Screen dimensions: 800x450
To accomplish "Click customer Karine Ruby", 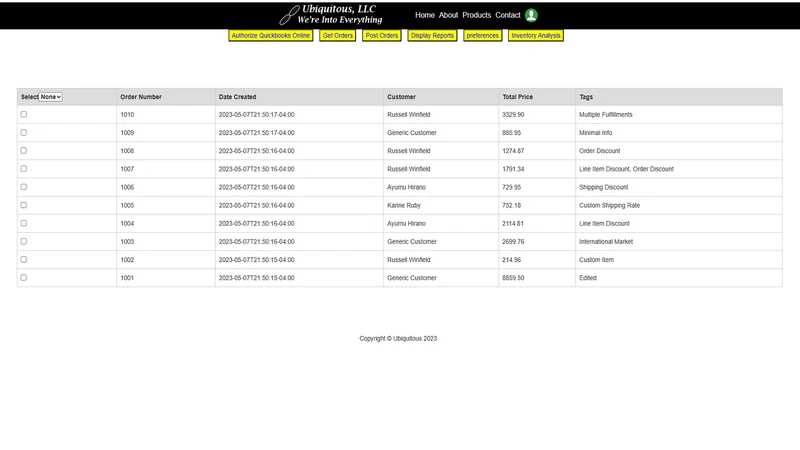I will pos(404,206).
